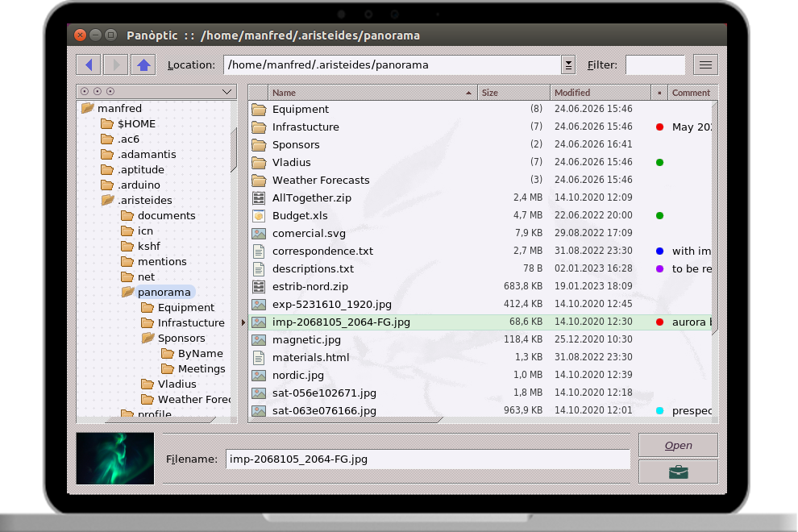Select the descriptions.txt document icon
Screen dimensions: 798x532
pyautogui.click(x=259, y=268)
